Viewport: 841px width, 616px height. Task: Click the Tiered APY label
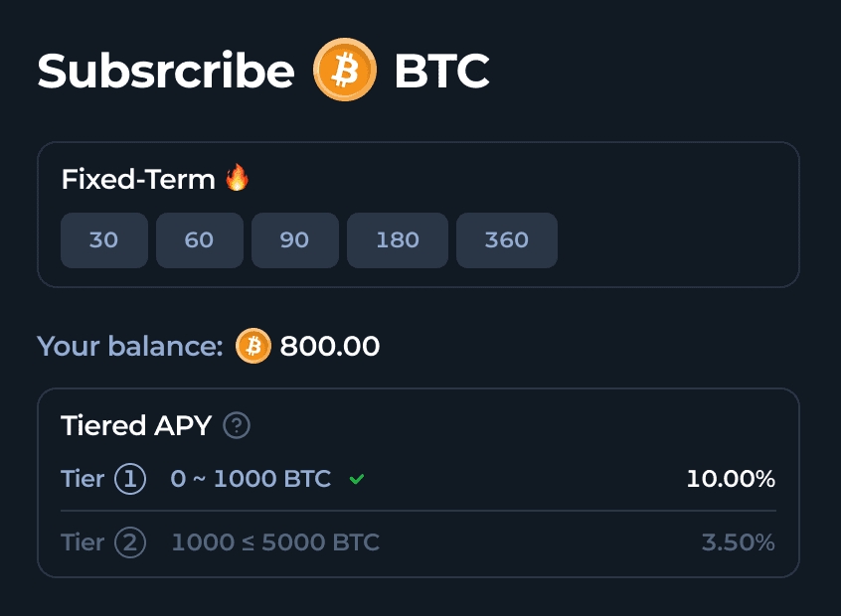coord(136,426)
